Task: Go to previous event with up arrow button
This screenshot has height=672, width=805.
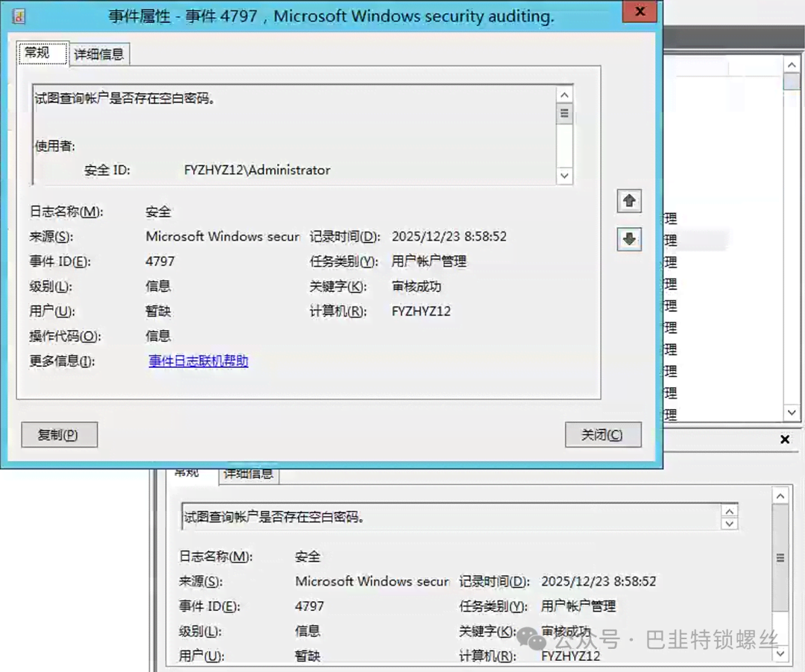Action: 629,201
